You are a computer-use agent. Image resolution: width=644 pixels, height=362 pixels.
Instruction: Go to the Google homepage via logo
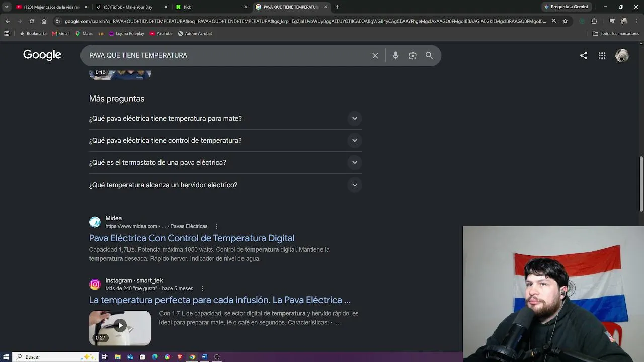[42, 55]
